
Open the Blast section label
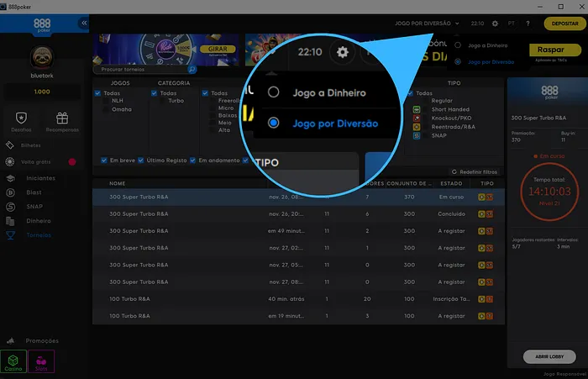click(x=34, y=192)
